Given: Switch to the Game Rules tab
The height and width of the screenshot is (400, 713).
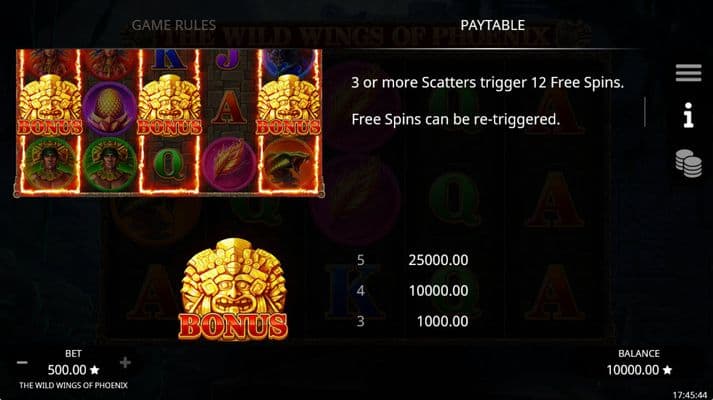Looking at the screenshot, I should click(174, 25).
